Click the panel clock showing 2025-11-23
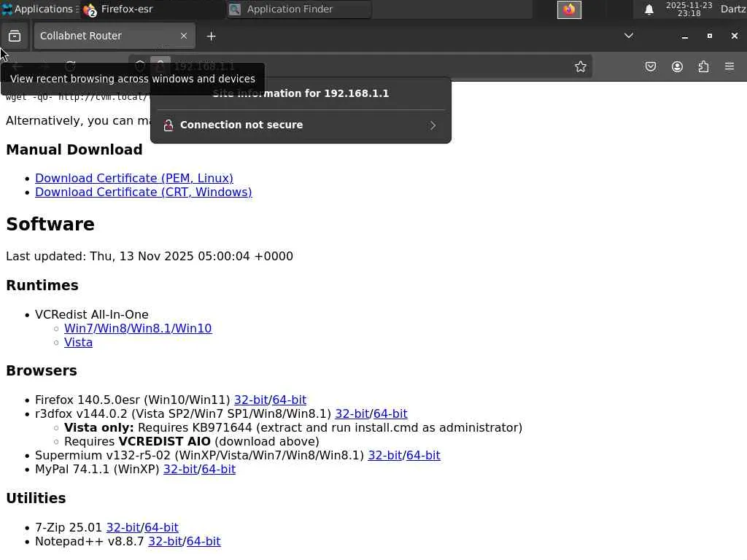The image size is (747, 560). pos(689,9)
